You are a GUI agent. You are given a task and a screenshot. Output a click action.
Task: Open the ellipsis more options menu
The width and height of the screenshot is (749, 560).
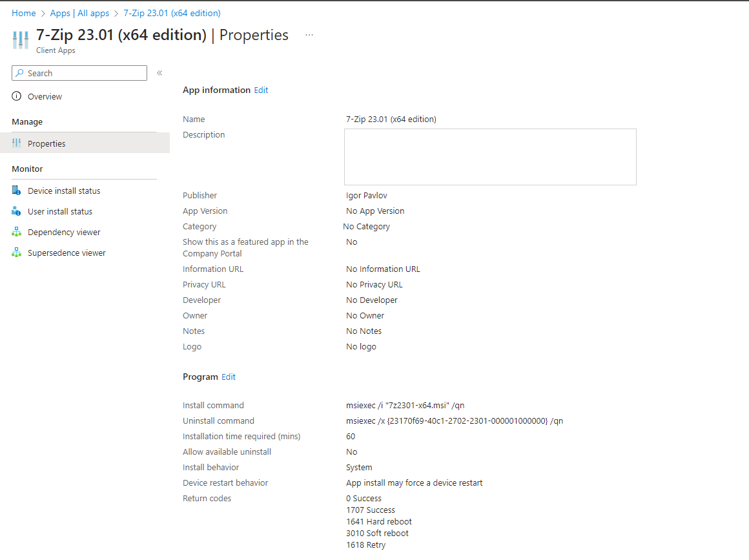coord(309,35)
